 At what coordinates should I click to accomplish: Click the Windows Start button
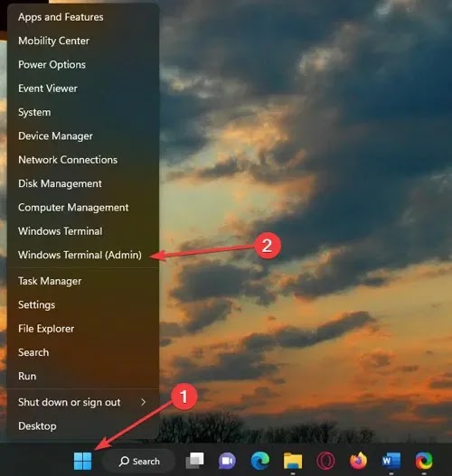[82, 461]
